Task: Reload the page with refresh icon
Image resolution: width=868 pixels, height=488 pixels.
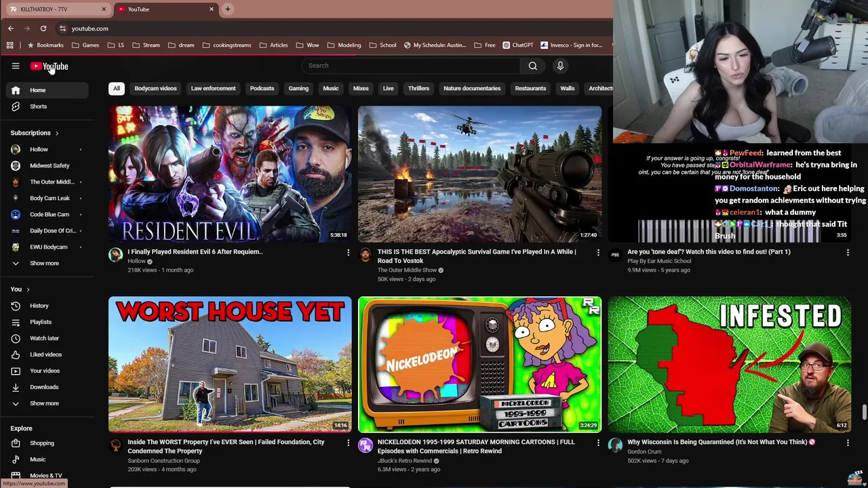Action: point(43,28)
